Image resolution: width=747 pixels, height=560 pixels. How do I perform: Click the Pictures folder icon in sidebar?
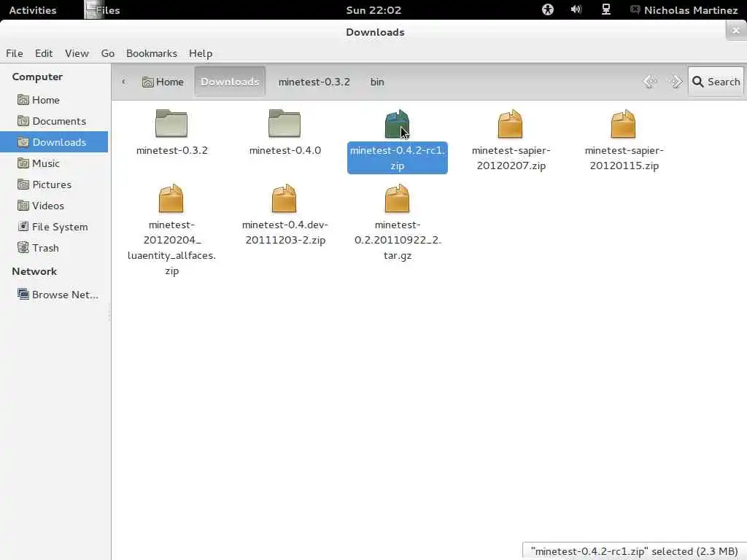pos(23,184)
